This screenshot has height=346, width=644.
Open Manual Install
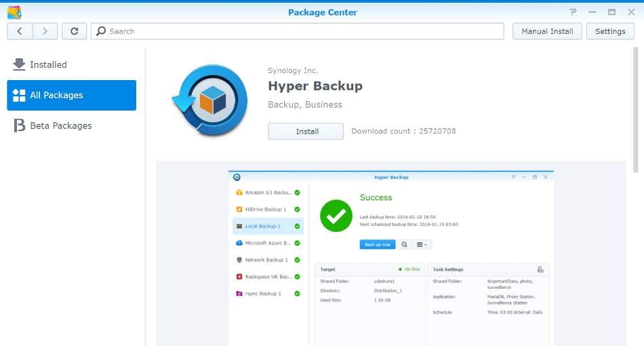pyautogui.click(x=547, y=31)
